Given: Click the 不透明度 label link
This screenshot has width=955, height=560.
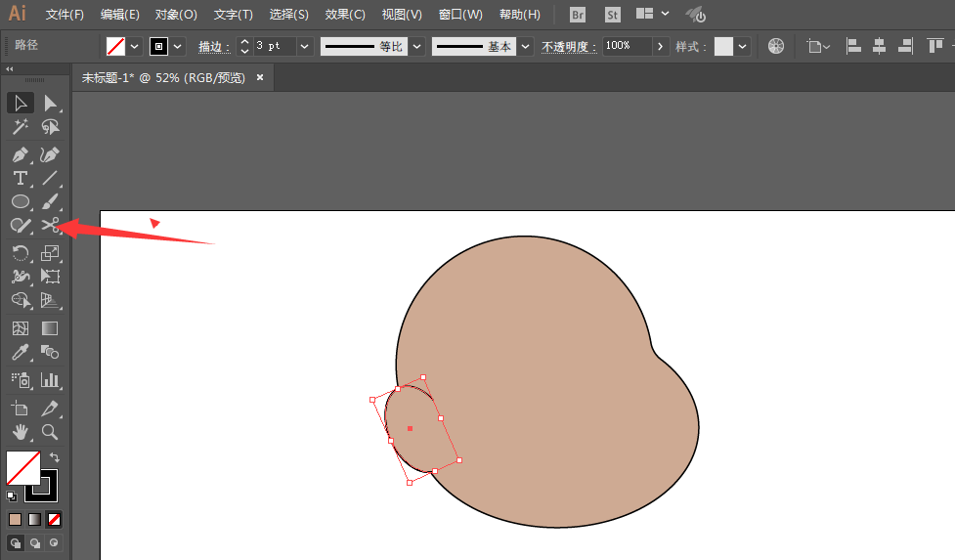Looking at the screenshot, I should 569,47.
